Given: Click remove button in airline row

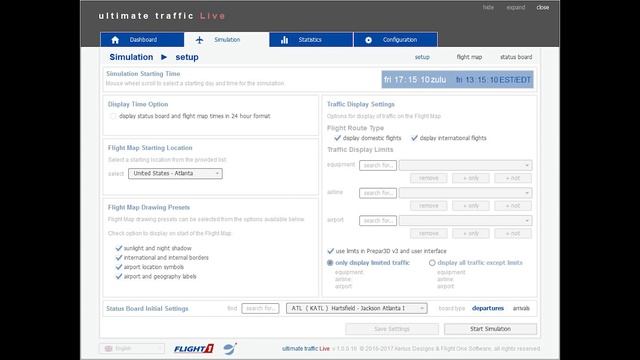Looking at the screenshot, I should (429, 206).
